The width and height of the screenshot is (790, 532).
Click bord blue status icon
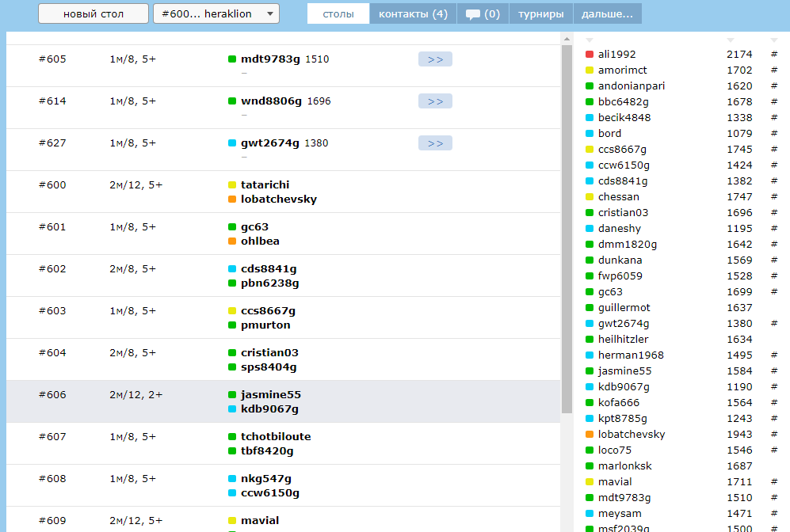click(x=590, y=133)
